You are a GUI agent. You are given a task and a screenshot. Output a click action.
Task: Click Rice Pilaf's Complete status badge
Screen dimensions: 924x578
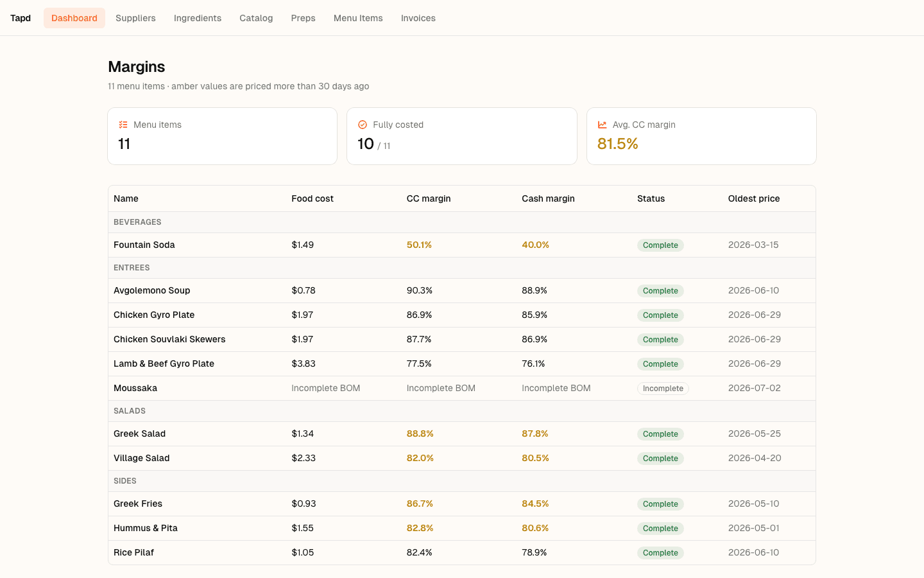[660, 553]
